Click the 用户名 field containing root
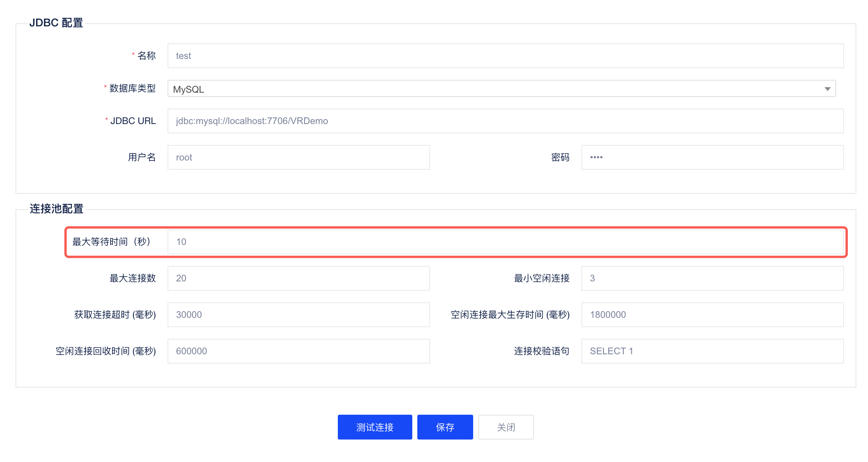This screenshot has height=462, width=868. (x=299, y=157)
